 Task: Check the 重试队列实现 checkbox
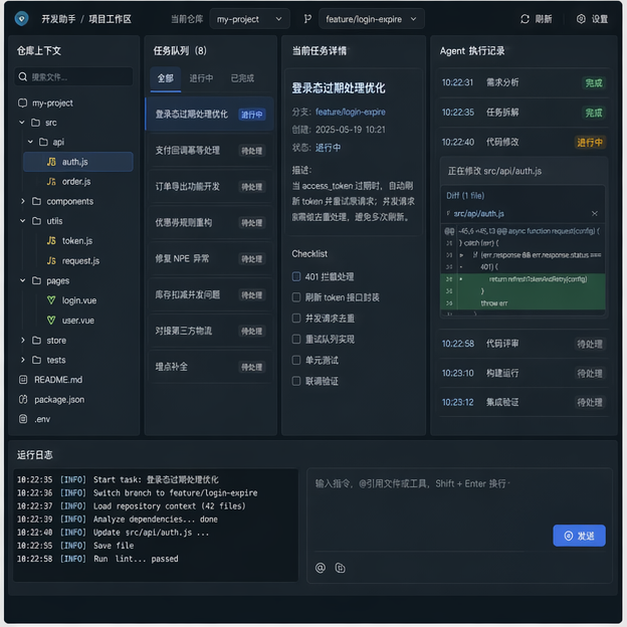(x=296, y=339)
